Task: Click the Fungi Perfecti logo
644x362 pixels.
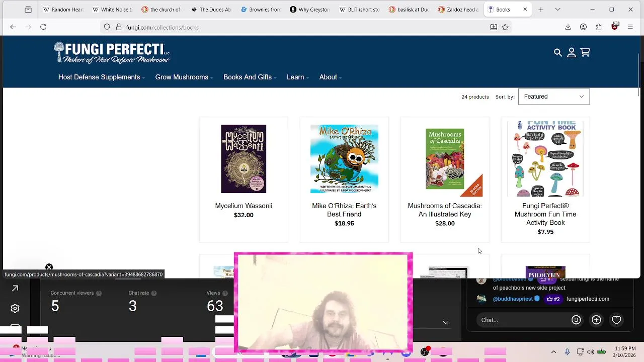Action: (x=112, y=53)
